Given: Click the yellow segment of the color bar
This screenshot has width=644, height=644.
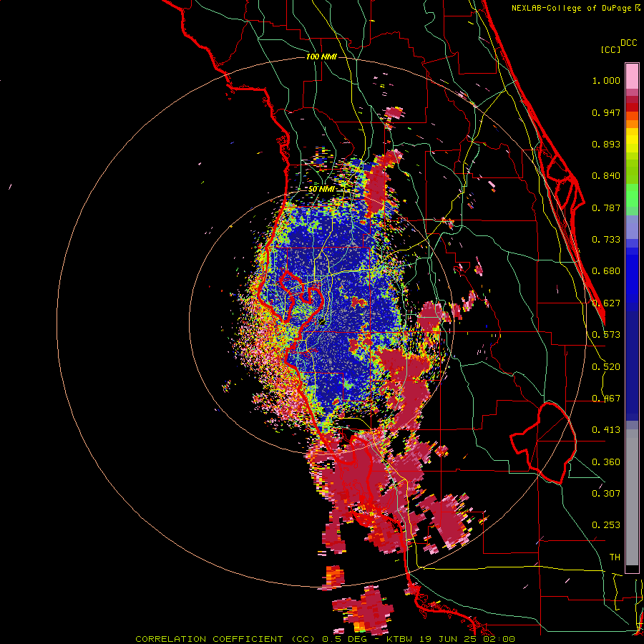Looking at the screenshot, I should pos(632,140).
